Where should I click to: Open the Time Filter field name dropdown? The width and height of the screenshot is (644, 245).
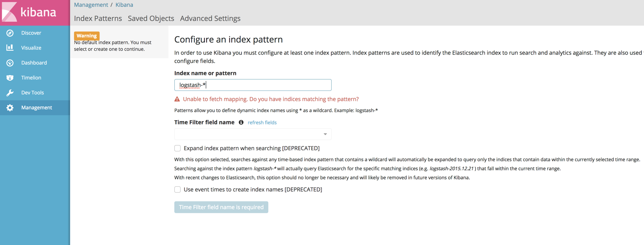pyautogui.click(x=253, y=134)
